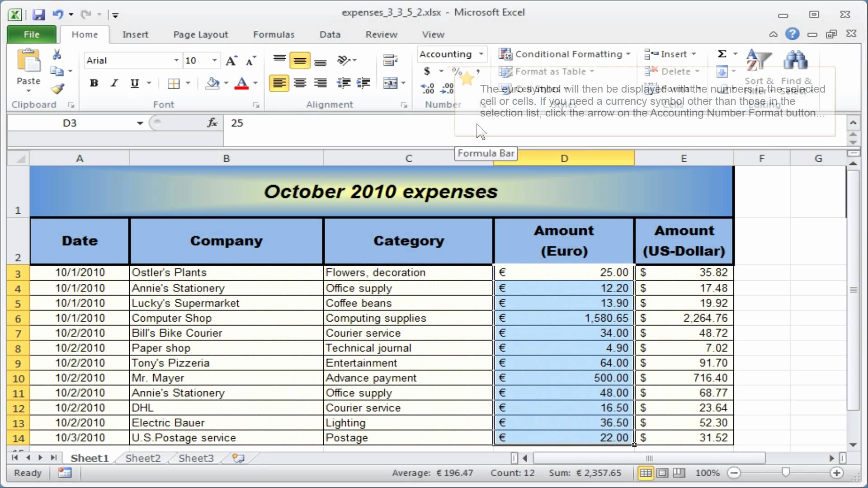
Task: Open the Data menu tab
Action: [330, 34]
